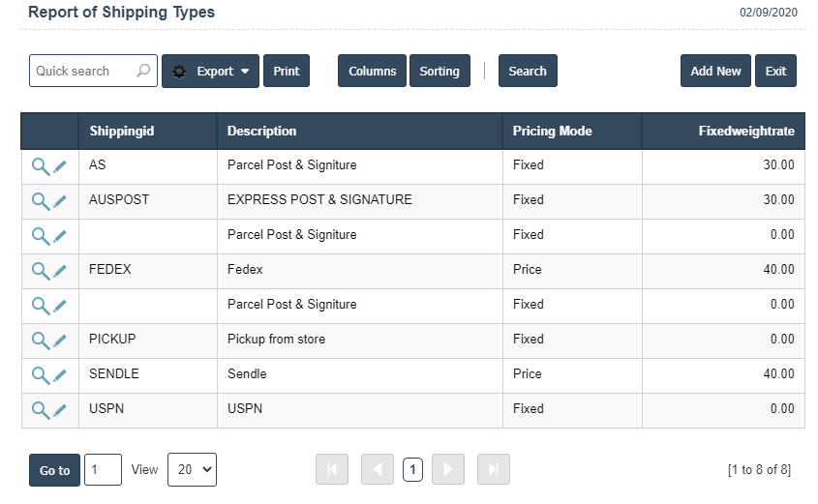Click the Go to page button
Viewport: 818px width, 504px height.
[54, 470]
